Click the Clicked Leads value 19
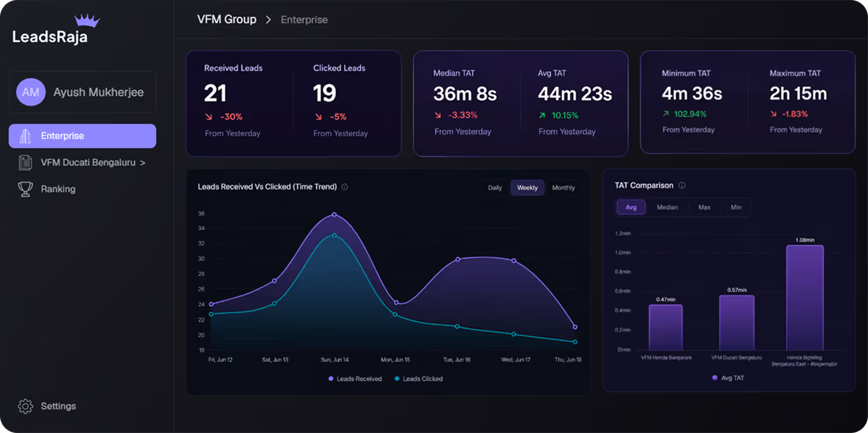Viewport: 868px width, 433px height. (x=324, y=94)
